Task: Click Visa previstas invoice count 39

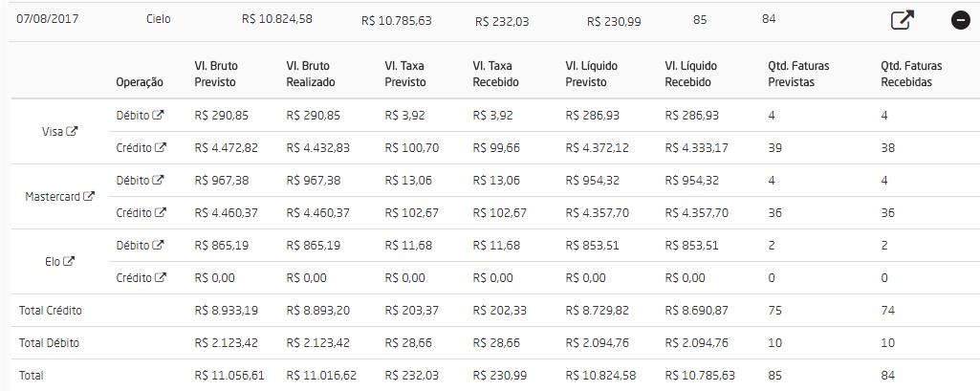Action: click(x=774, y=148)
